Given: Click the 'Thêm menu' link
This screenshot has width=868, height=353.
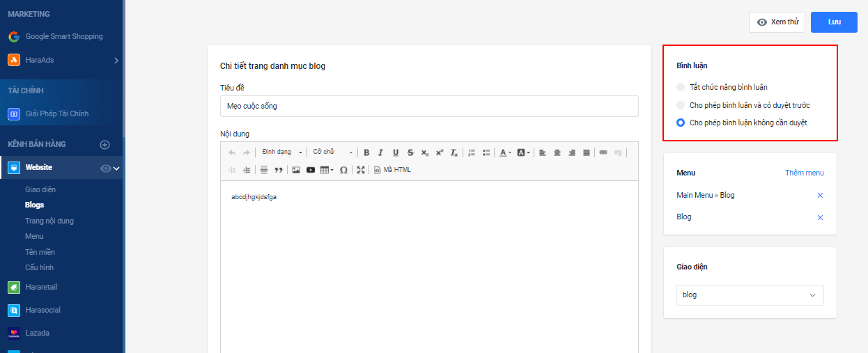Looking at the screenshot, I should (804, 173).
